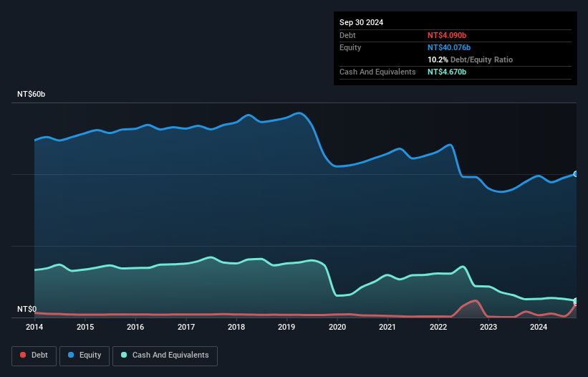Click the teal Cash legend dot
Viewport: 588px width, 377px height.
125,355
